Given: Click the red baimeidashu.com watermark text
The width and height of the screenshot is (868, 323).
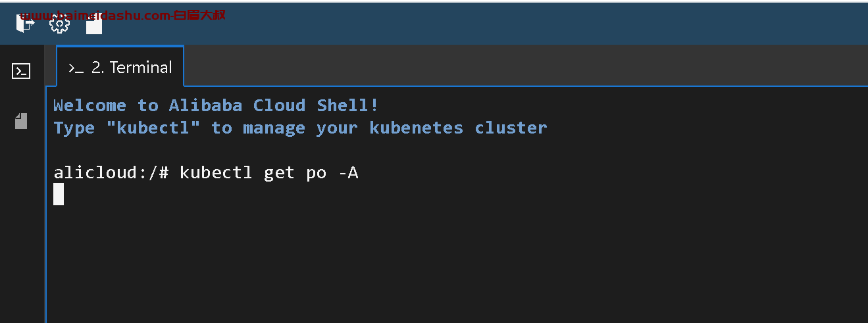Looking at the screenshot, I should [122, 14].
